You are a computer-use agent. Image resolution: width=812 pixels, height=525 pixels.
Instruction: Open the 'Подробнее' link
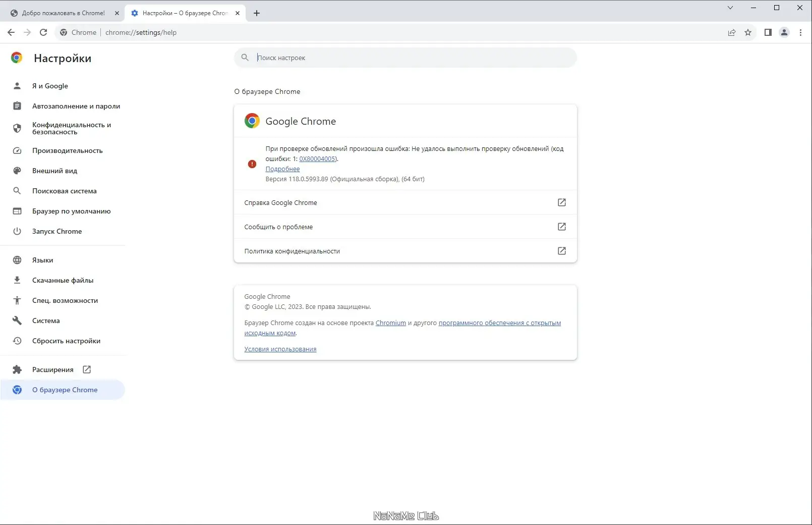click(282, 169)
